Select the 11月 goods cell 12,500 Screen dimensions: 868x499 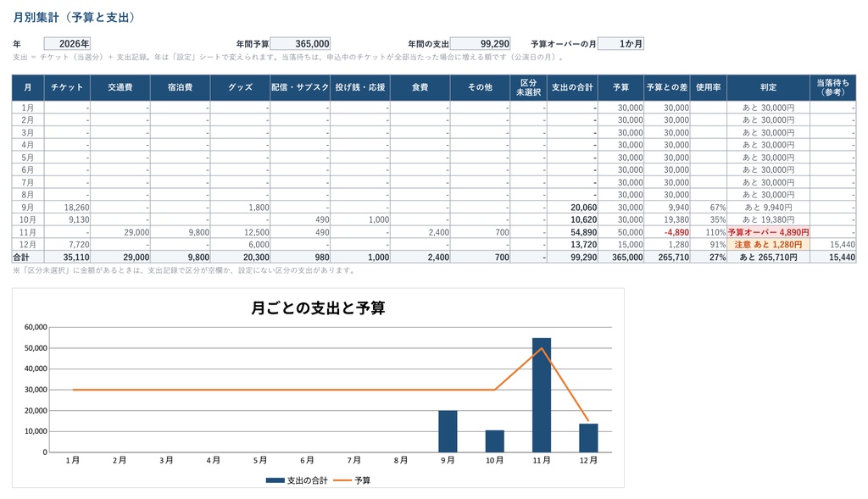240,232
